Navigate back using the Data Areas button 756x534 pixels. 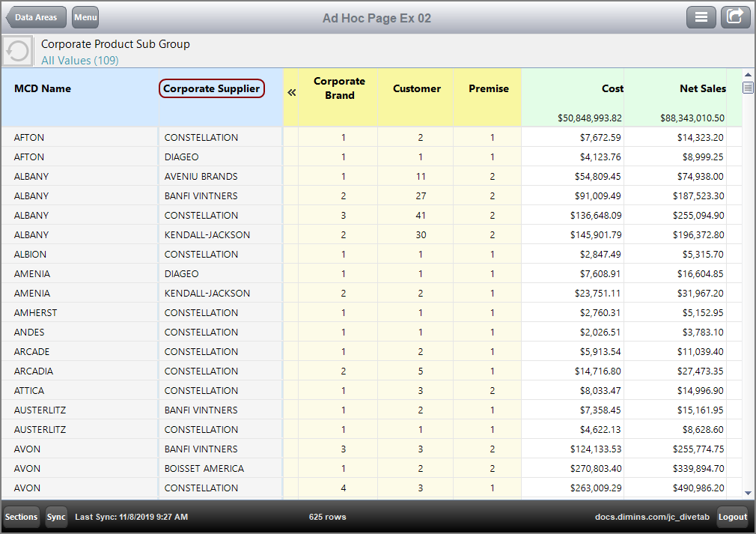pos(35,16)
